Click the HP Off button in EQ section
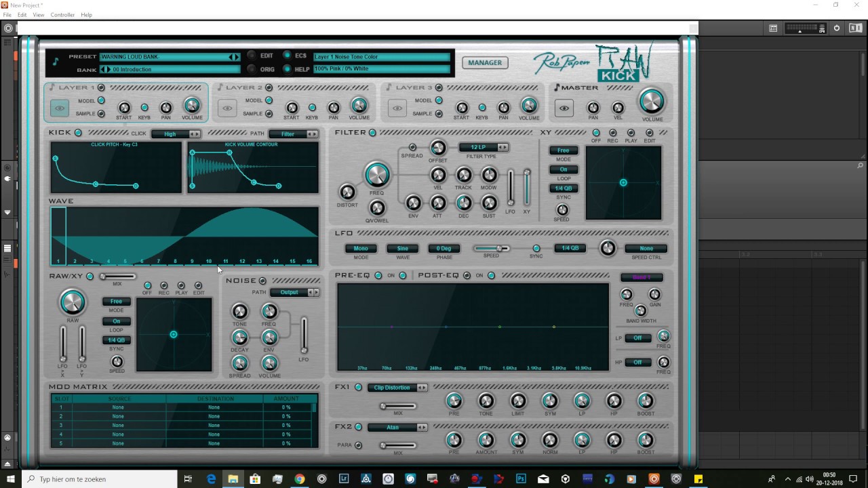868x488 pixels. tap(638, 363)
